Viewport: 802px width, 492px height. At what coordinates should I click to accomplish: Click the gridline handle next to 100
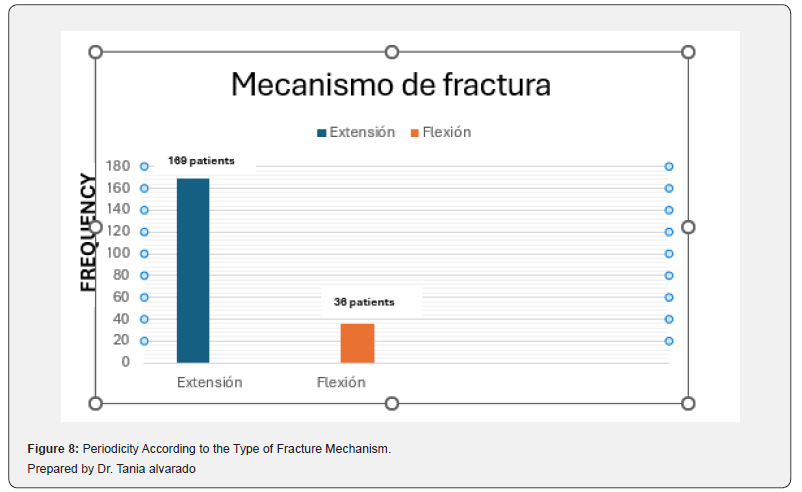144,254
